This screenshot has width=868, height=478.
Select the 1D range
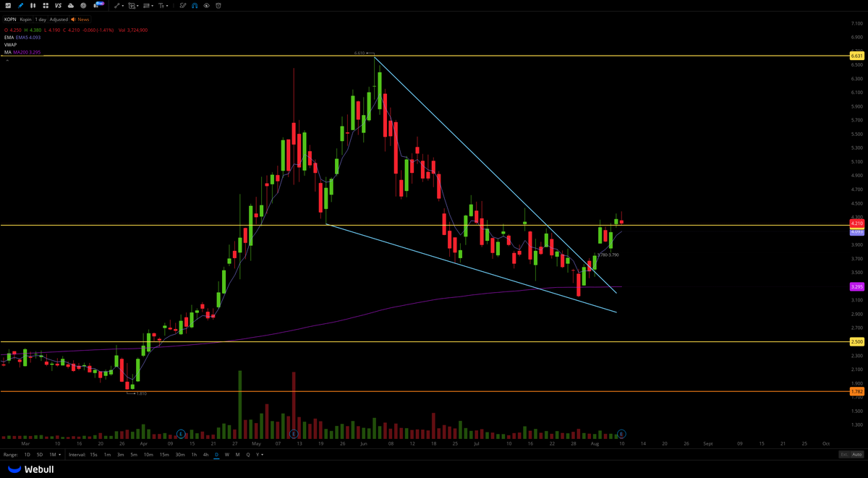pyautogui.click(x=27, y=455)
